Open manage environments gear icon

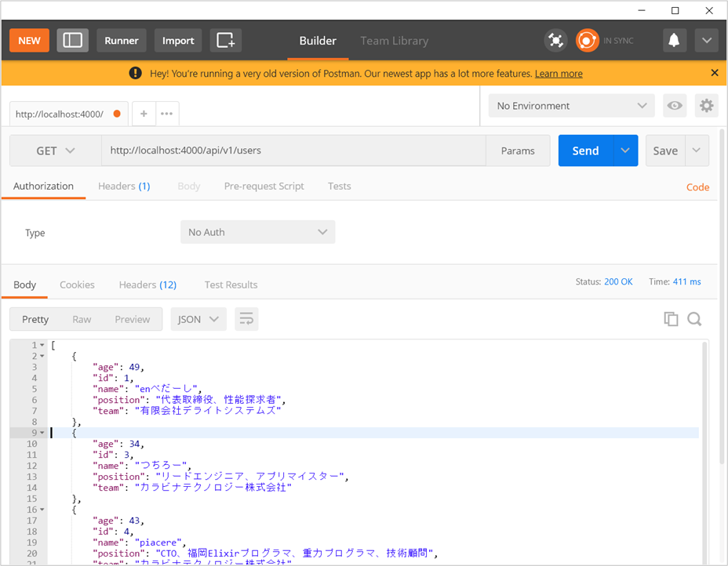[706, 106]
